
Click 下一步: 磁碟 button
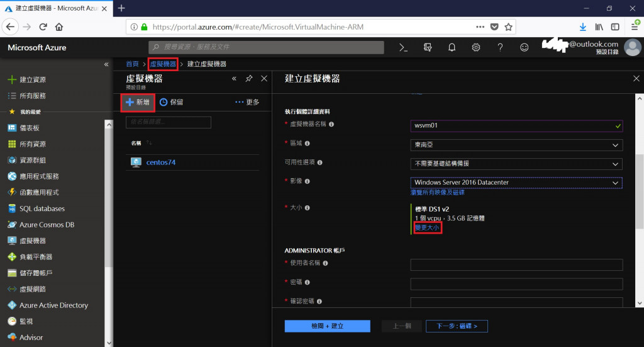pos(457,326)
